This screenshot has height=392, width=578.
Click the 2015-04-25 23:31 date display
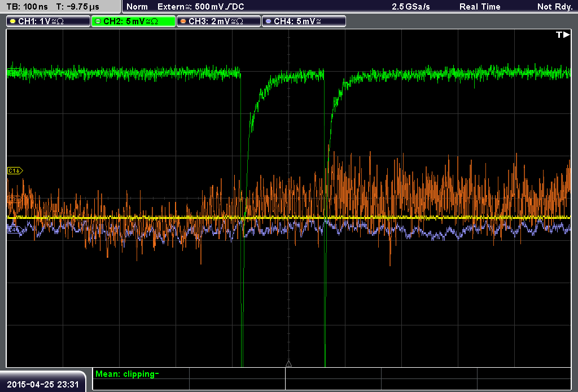click(x=43, y=384)
